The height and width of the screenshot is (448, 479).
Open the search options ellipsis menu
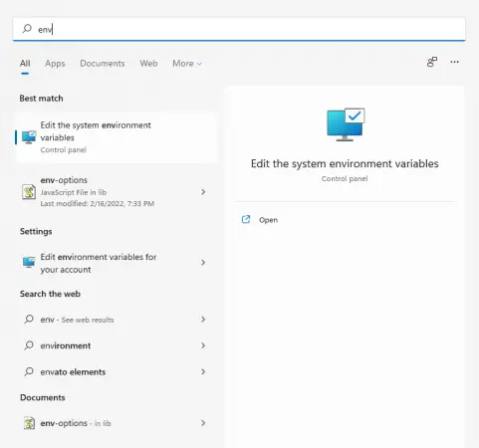454,62
